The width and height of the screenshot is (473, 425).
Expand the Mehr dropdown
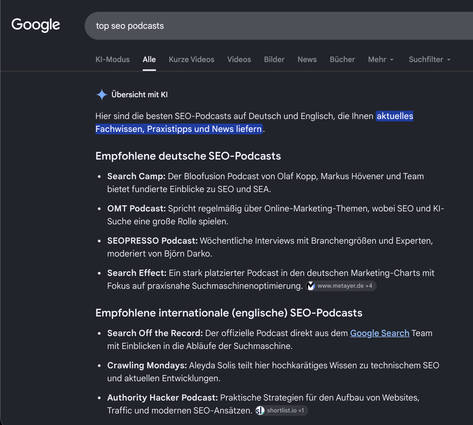pos(381,60)
